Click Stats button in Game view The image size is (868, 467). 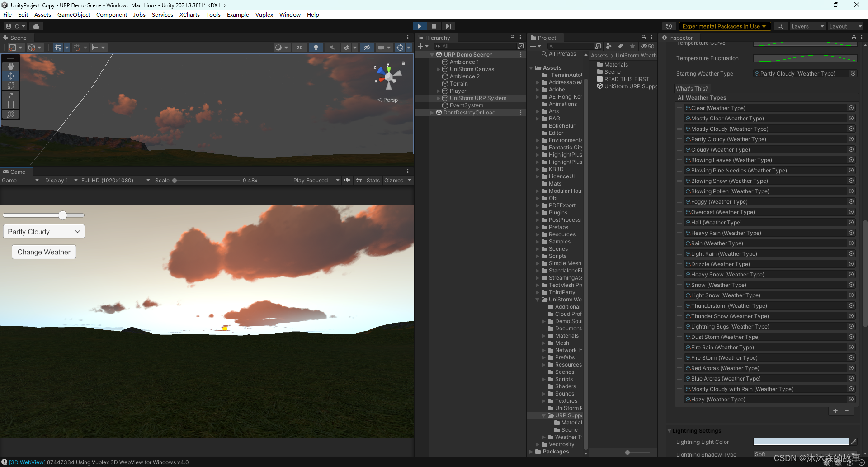(x=373, y=181)
